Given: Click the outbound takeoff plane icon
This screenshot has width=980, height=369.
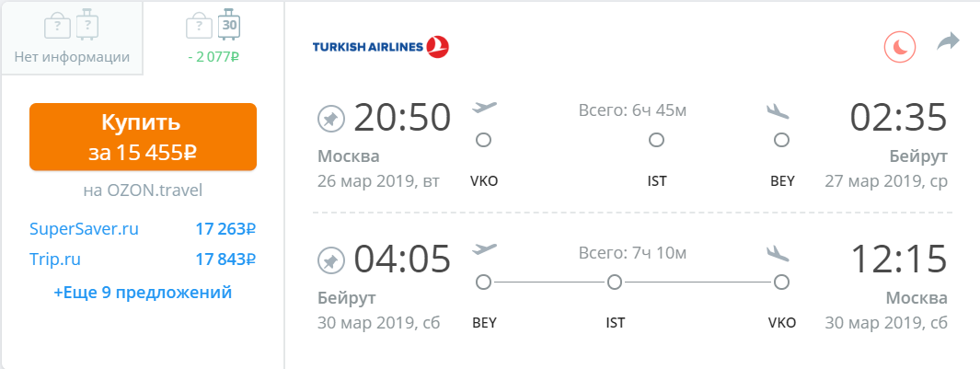Looking at the screenshot, I should pos(484,109).
